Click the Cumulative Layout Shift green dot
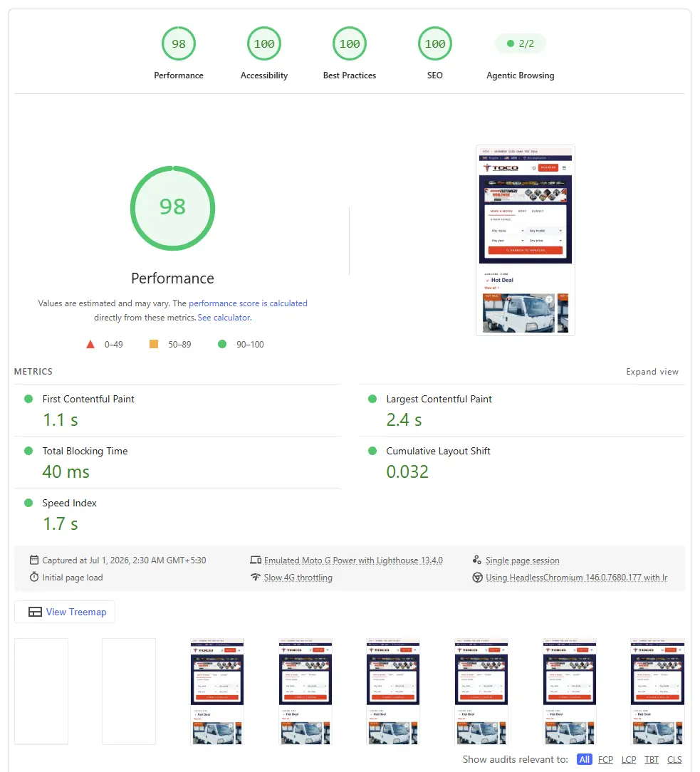The width and height of the screenshot is (700, 772). point(372,451)
